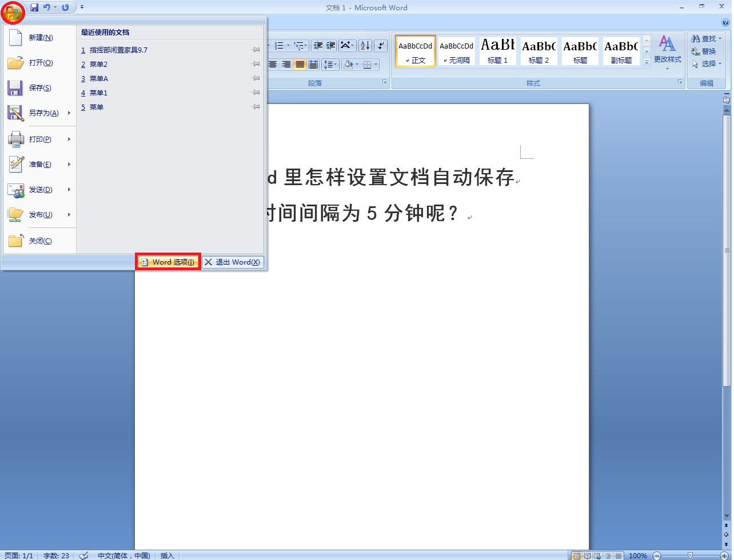The height and width of the screenshot is (560, 734).
Task: Increase the paragraph indent
Action: click(330, 46)
